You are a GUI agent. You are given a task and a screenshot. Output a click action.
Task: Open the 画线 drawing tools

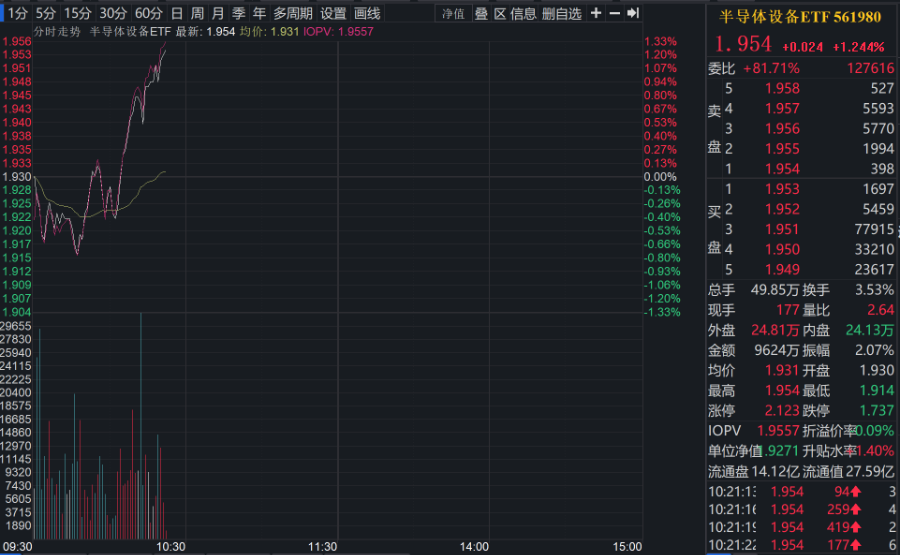[368, 13]
